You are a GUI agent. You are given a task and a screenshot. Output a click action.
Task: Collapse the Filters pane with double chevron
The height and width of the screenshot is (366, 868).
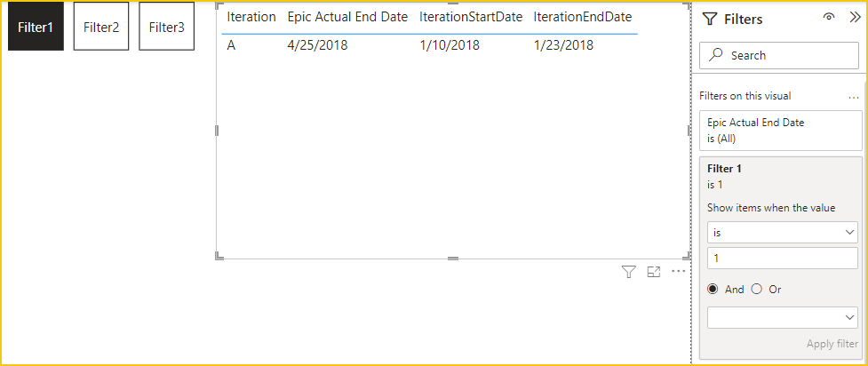click(x=854, y=17)
